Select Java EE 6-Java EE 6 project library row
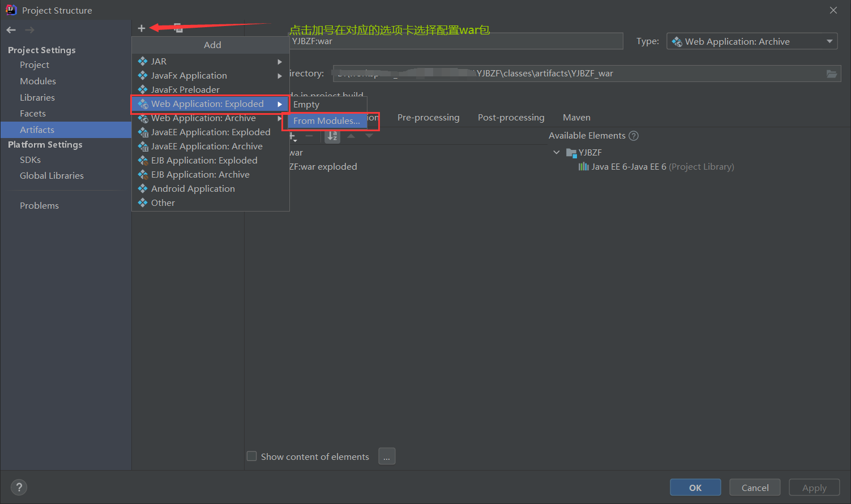 click(x=657, y=167)
